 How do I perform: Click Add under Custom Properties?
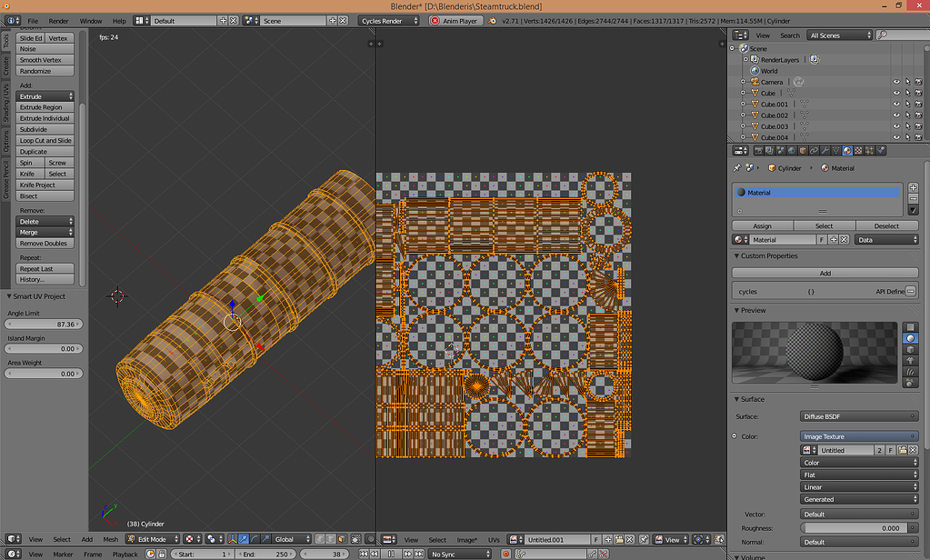825,273
